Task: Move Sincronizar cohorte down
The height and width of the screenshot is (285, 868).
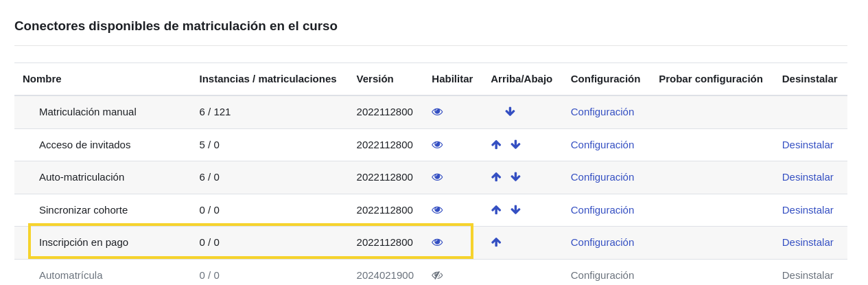Action: (515, 210)
